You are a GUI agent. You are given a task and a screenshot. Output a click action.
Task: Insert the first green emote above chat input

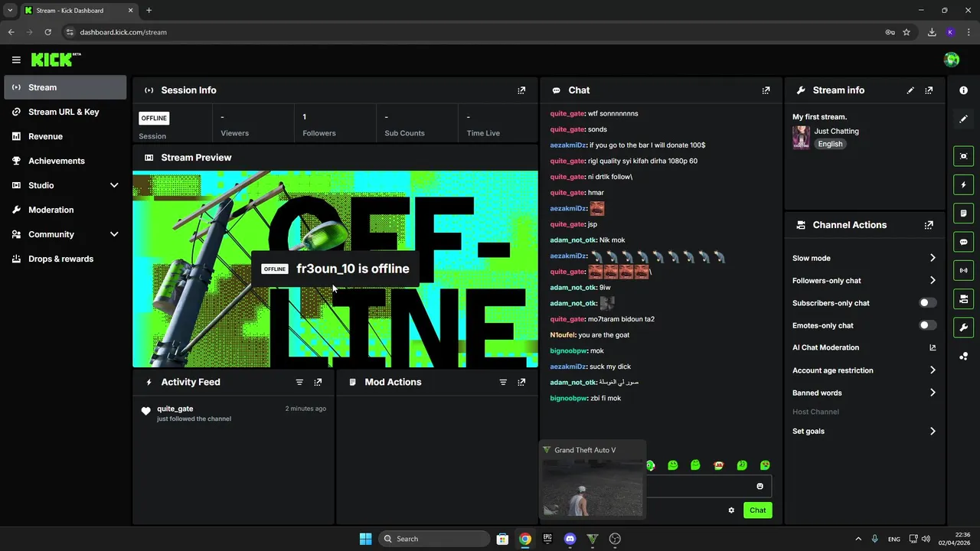[650, 465]
